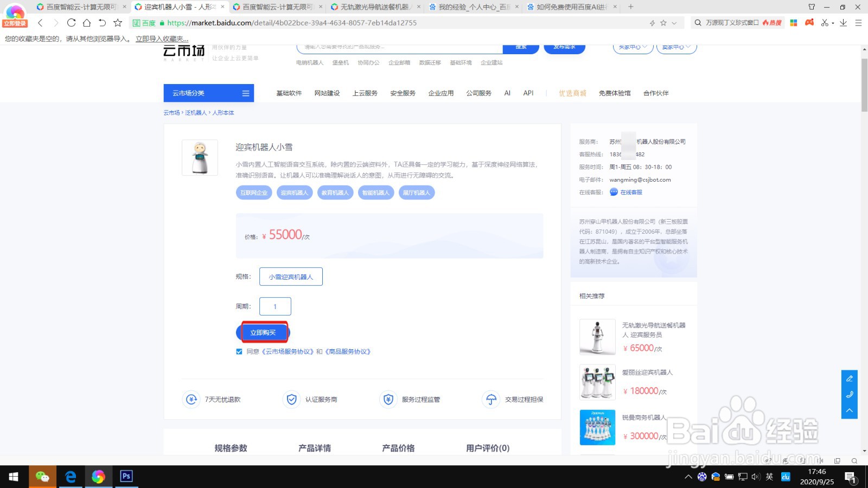The image size is (868, 488).
Task: Click the 人形本体 breadcrumb link
Action: [x=223, y=113]
